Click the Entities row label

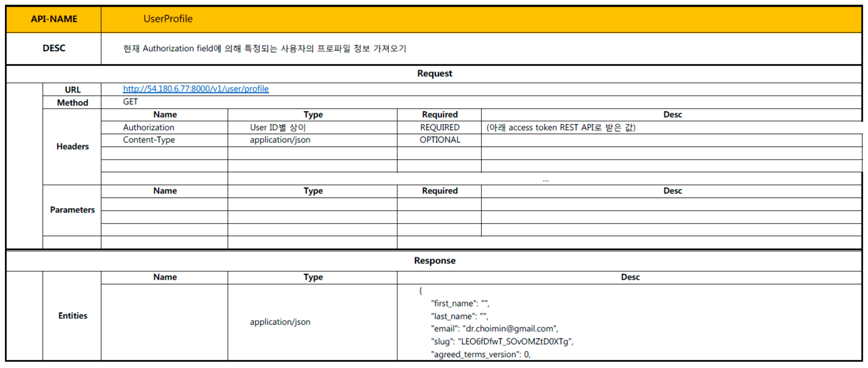[72, 316]
